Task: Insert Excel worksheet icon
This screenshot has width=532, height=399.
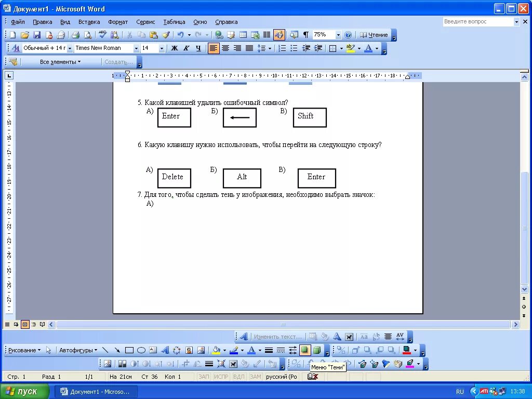Action: pos(255,35)
